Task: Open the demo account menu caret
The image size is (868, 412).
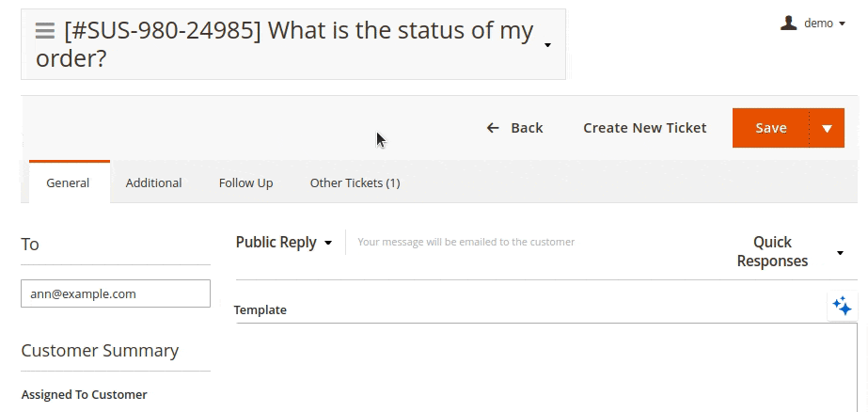Action: coord(841,24)
